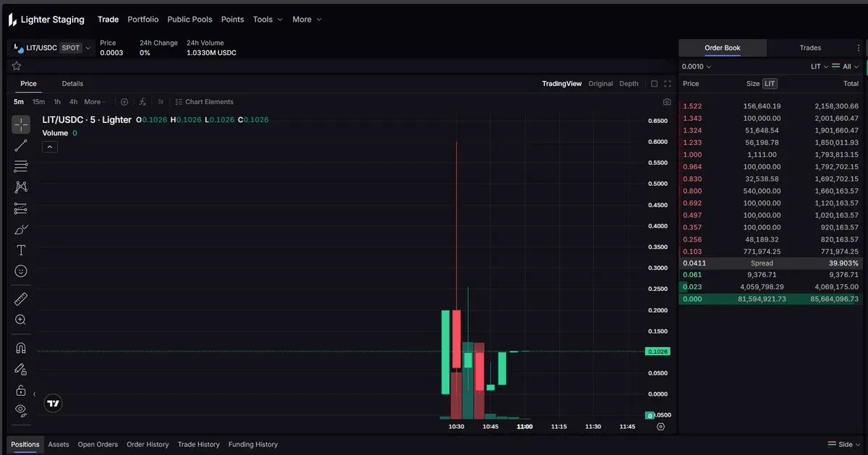Select the trend line drawing tool

coord(21,145)
